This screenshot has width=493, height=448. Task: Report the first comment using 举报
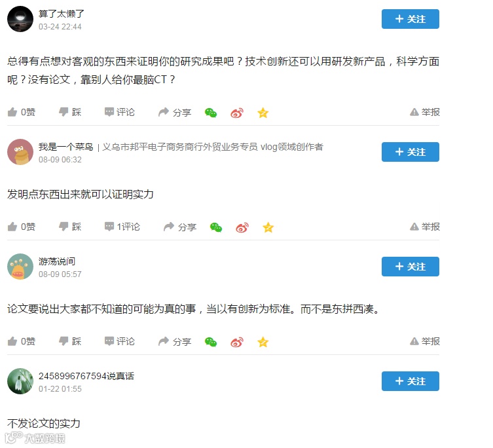pos(425,112)
